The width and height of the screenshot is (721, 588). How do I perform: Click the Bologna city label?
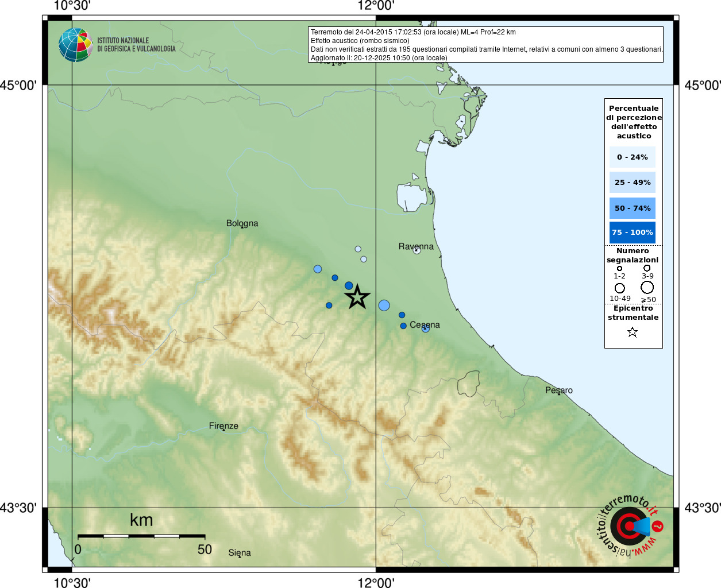pos(242,223)
